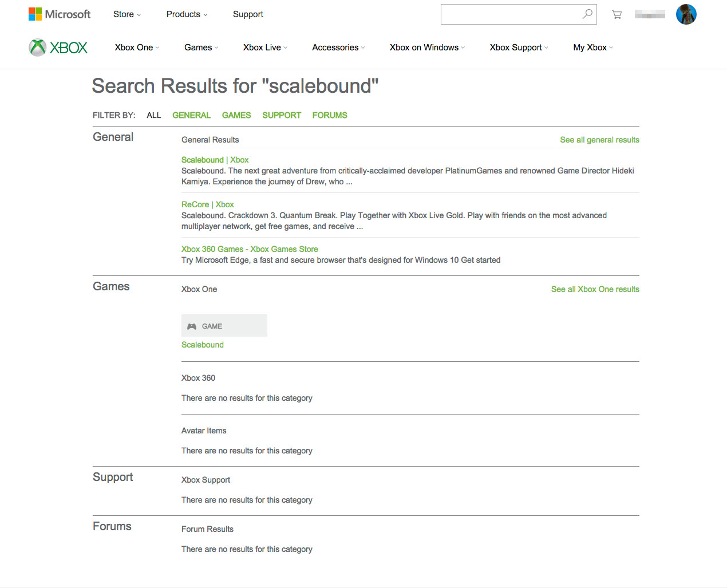Expand the Store dropdown
The image size is (727, 588).
click(x=127, y=14)
